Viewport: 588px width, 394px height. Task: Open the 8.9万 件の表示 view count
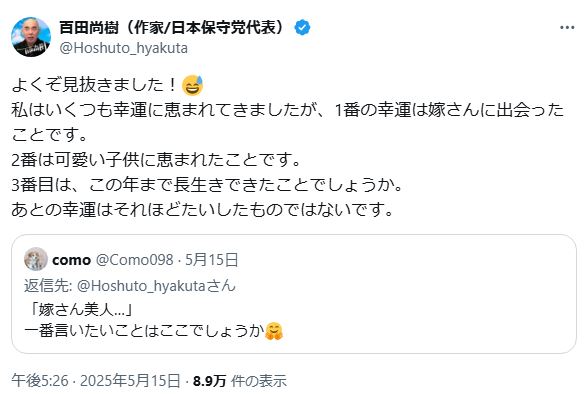tap(240, 381)
